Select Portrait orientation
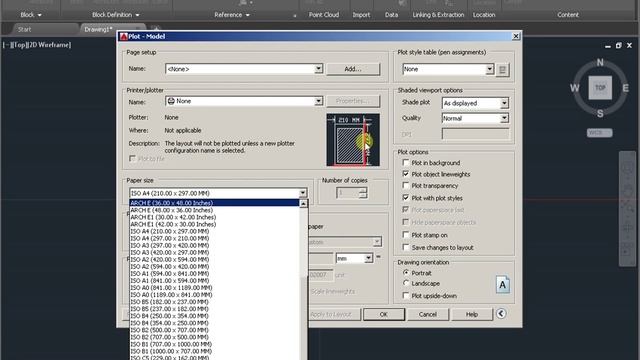Image resolution: width=640 pixels, height=360 pixels. [406, 272]
